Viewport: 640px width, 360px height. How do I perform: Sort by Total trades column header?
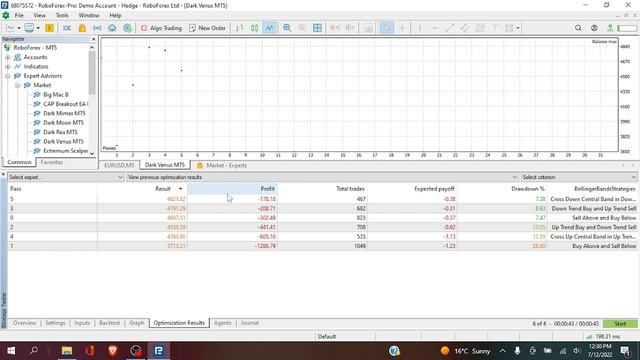click(322, 189)
